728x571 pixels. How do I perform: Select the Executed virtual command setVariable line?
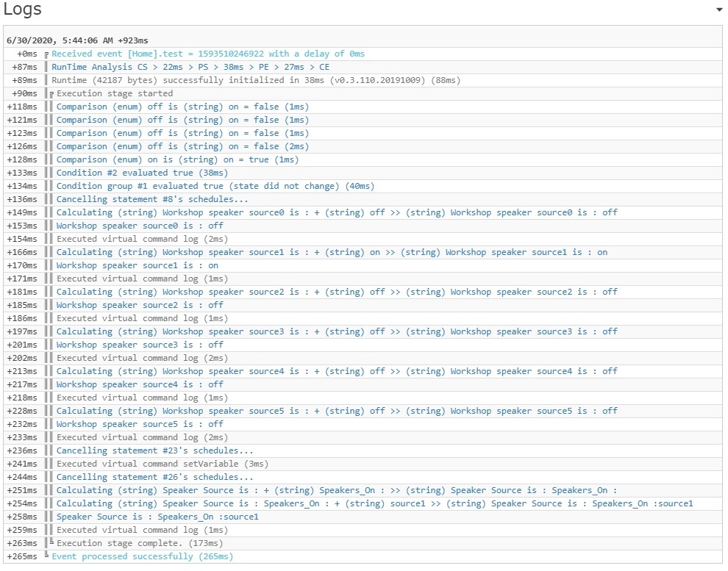[x=163, y=464]
